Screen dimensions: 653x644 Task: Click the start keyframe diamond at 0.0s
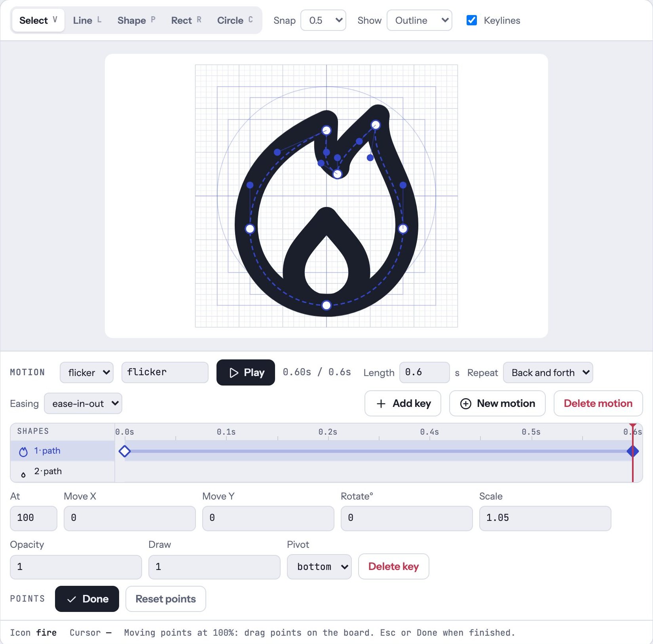(x=125, y=451)
